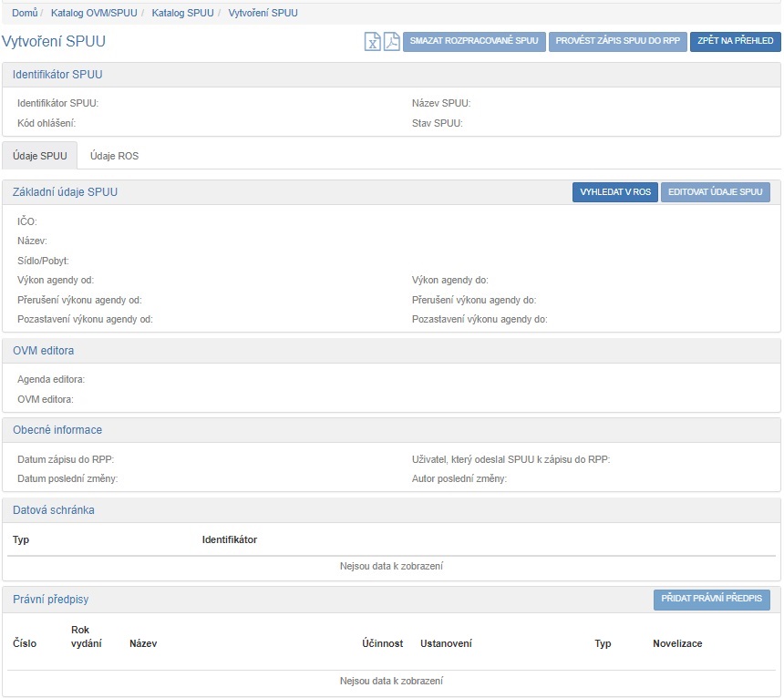Click Provést zápis SPUU do RPP
784x698 pixels.
pos(617,41)
